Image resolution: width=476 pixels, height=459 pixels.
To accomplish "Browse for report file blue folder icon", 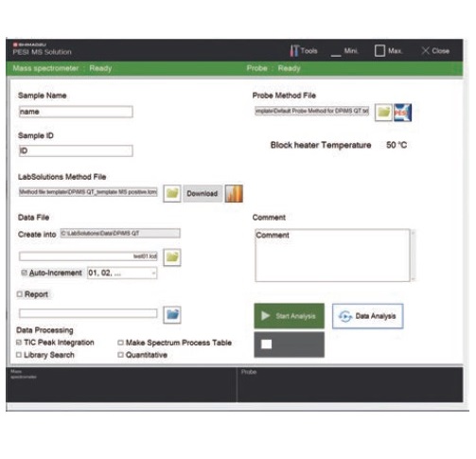I will click(172, 314).
